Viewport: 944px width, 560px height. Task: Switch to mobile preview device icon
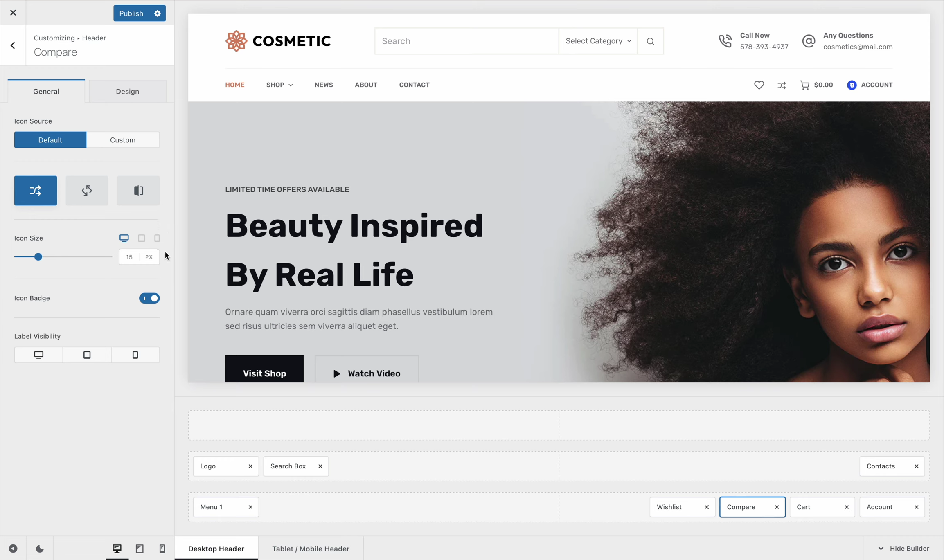(x=162, y=549)
